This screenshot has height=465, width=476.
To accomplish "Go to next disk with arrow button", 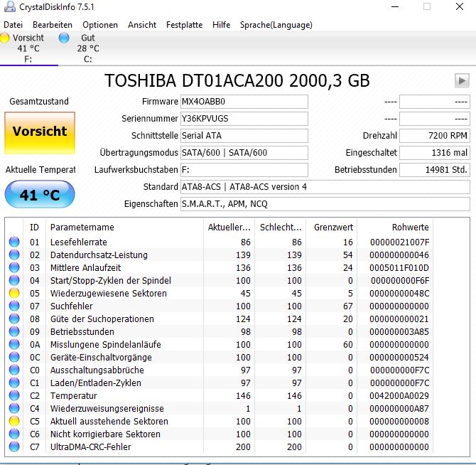I will (462, 81).
